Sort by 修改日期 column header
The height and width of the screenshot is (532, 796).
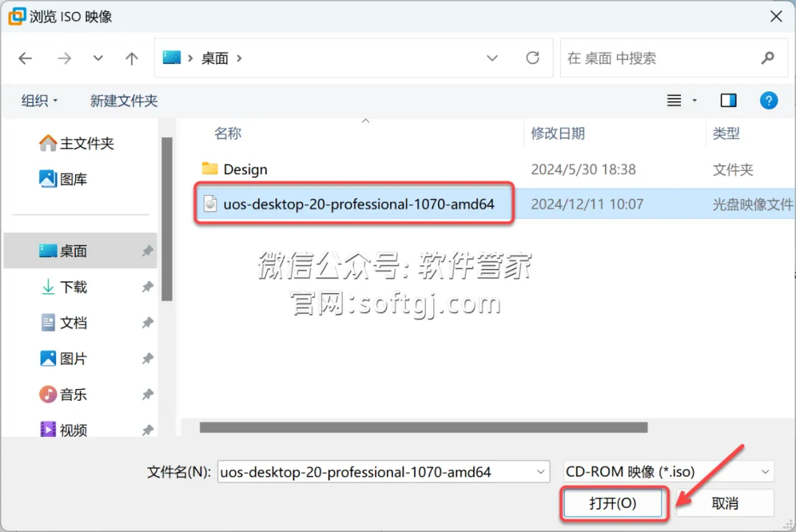558,133
